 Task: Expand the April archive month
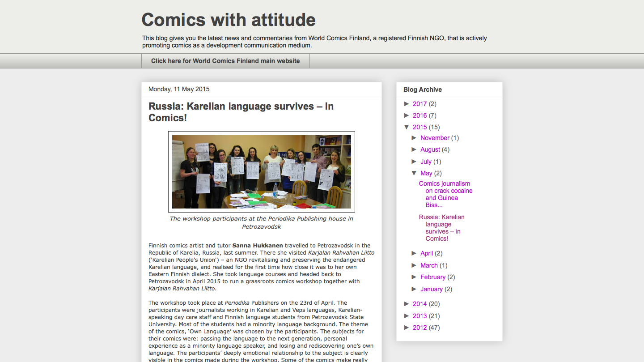tap(415, 253)
